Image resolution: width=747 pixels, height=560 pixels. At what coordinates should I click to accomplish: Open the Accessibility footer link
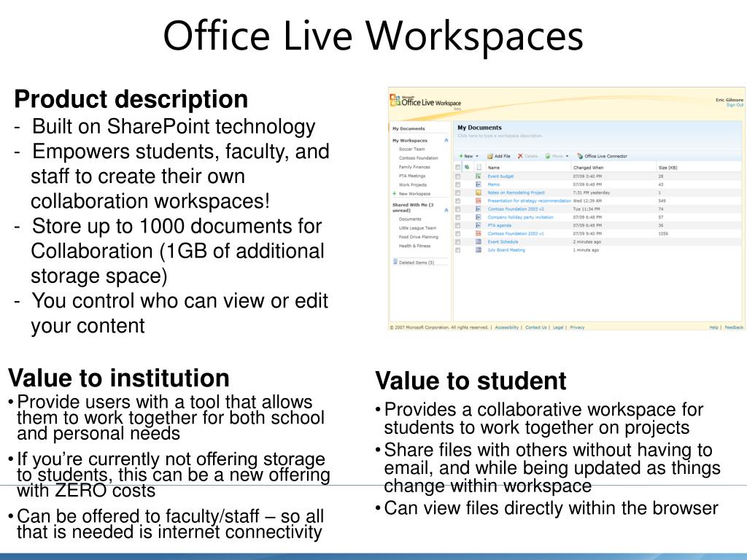507,327
